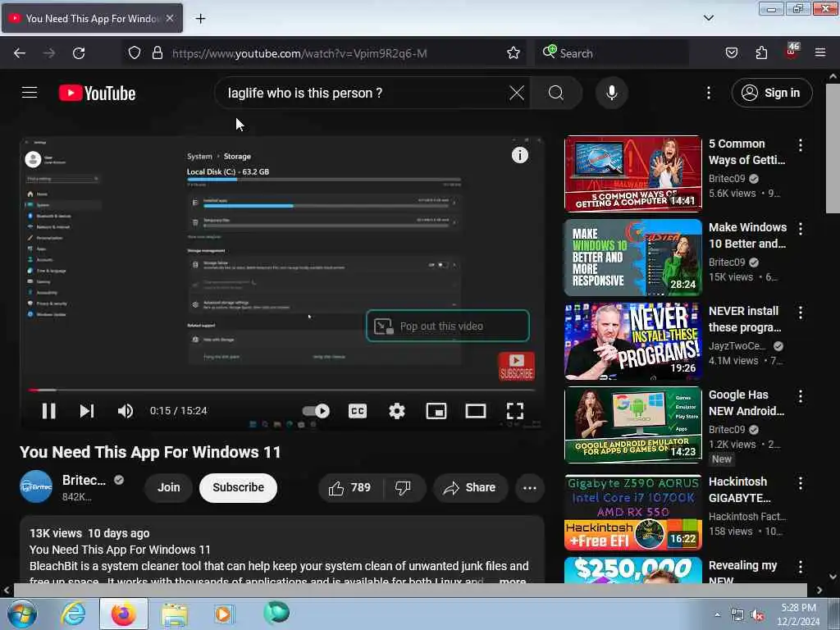Click the YouTube search magnifier button
This screenshot has height=630, width=840.
click(x=556, y=94)
